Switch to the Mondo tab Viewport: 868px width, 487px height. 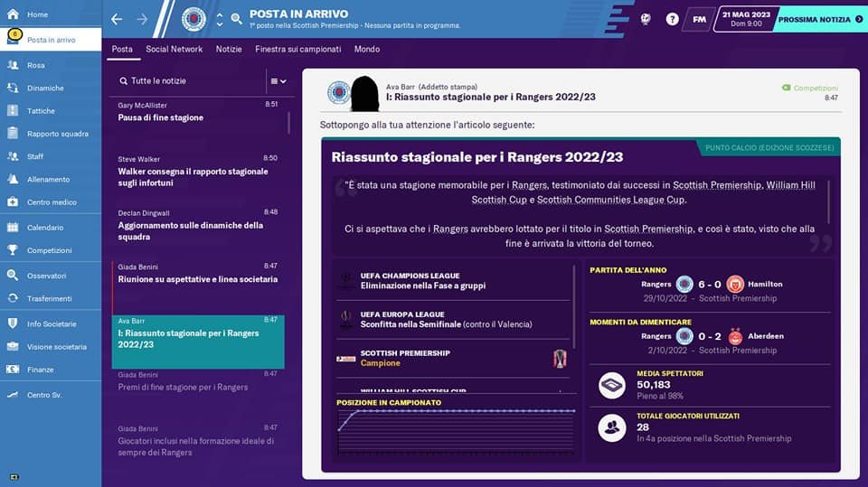(367, 50)
